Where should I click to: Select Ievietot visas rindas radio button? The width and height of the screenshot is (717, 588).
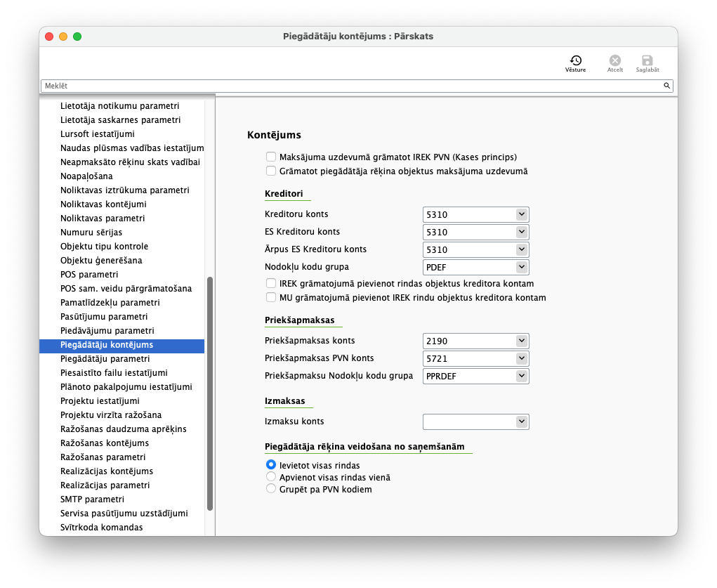[271, 465]
